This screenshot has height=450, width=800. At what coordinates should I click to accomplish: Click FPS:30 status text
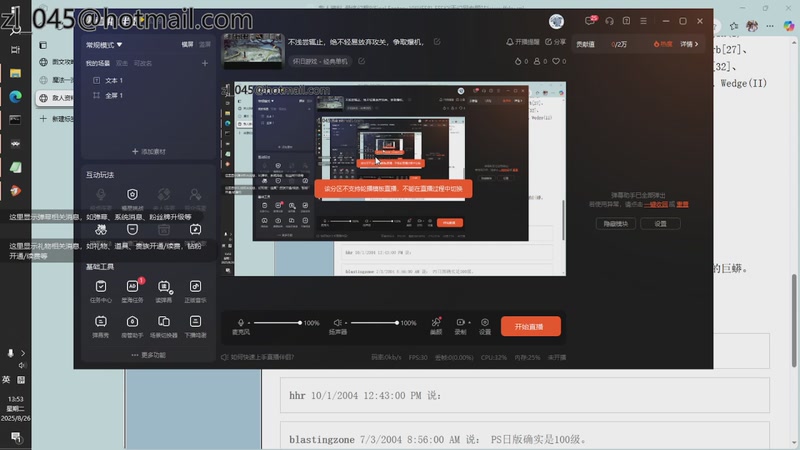click(418, 358)
